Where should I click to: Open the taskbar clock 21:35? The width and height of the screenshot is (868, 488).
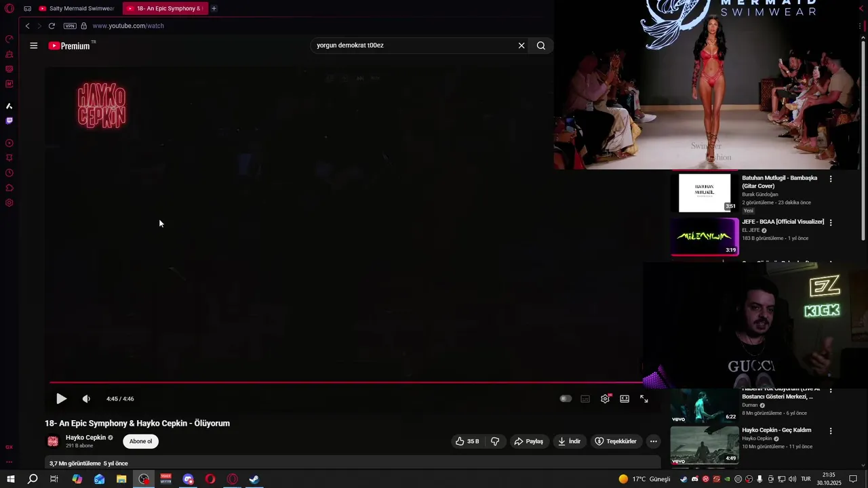pos(829,479)
